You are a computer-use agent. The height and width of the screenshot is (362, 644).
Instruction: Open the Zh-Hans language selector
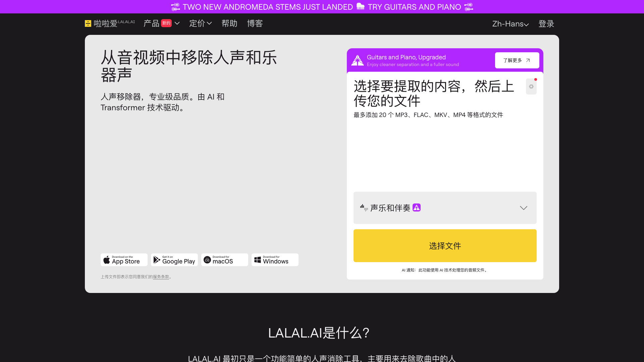(x=511, y=24)
